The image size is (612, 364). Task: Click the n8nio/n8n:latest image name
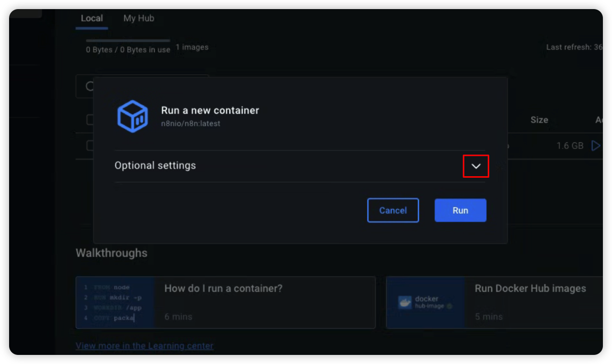(x=191, y=124)
